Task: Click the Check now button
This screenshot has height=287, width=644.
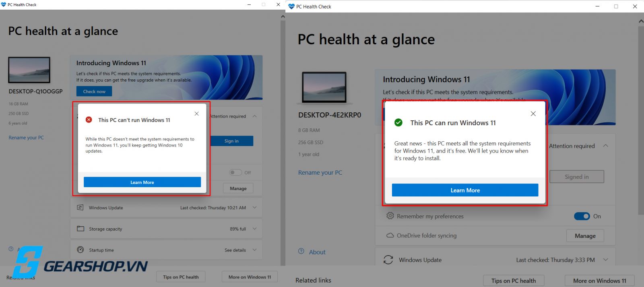Action: click(94, 91)
